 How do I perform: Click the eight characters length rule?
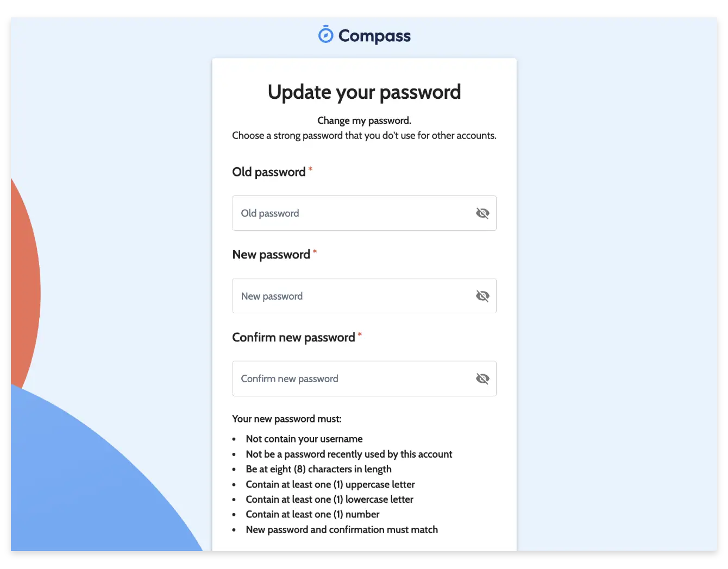(318, 469)
